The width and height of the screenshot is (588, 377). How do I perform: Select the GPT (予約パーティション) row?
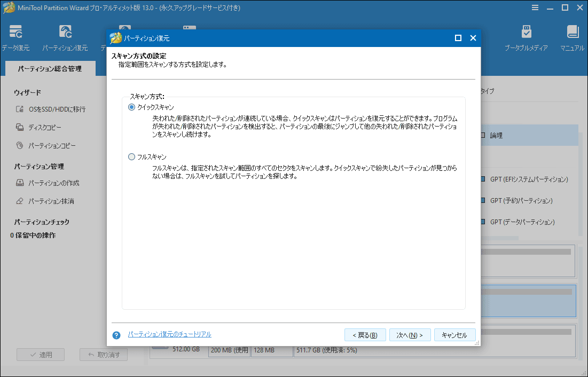pos(529,201)
